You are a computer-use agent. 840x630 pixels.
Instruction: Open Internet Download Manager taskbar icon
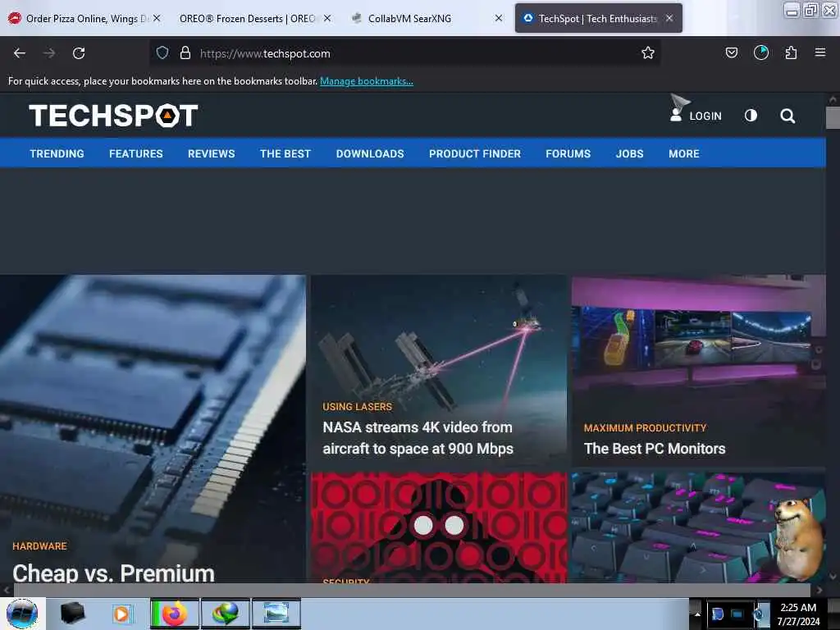226,614
